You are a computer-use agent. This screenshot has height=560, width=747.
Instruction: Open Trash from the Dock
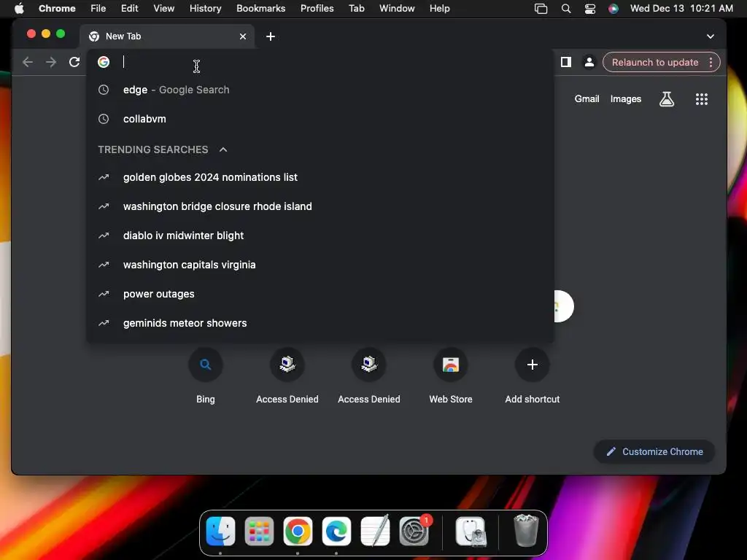point(526,531)
